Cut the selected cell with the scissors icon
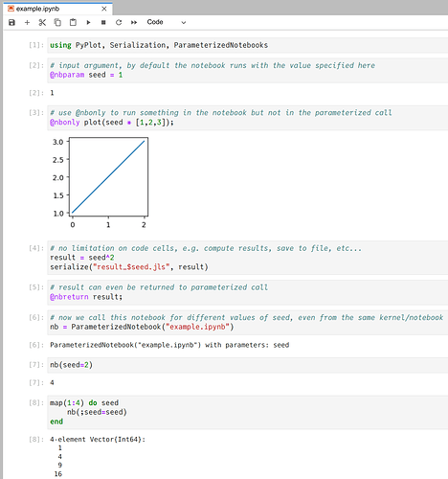 pyautogui.click(x=42, y=22)
